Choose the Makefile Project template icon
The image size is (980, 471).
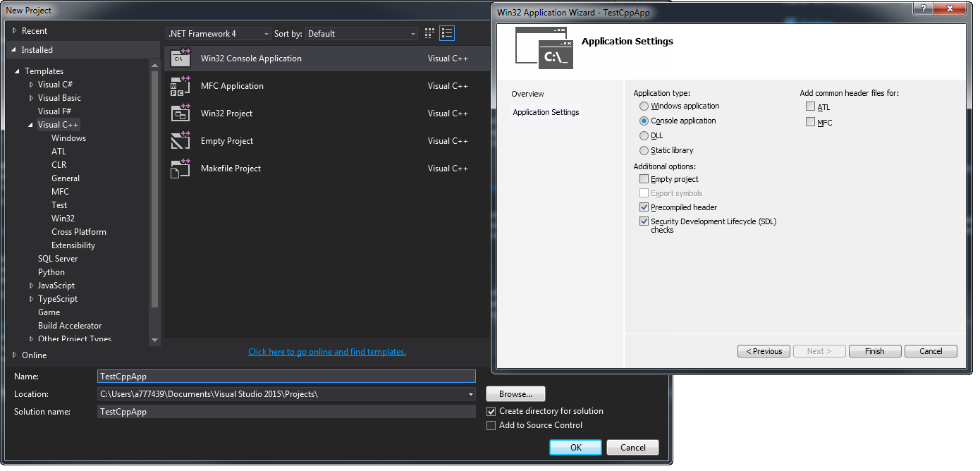181,169
